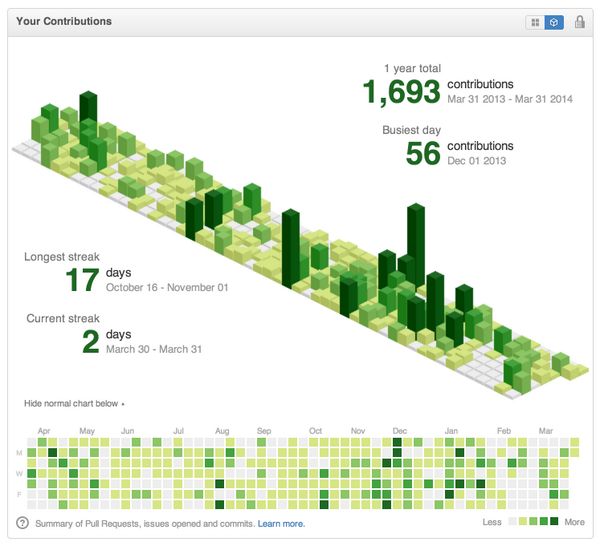Click the Less legend label

492,522
